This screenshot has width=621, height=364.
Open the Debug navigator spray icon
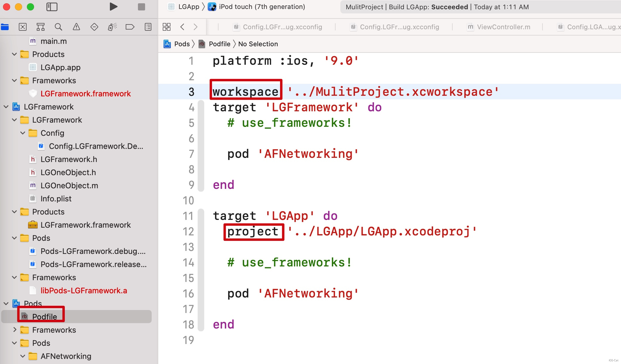[112, 27]
